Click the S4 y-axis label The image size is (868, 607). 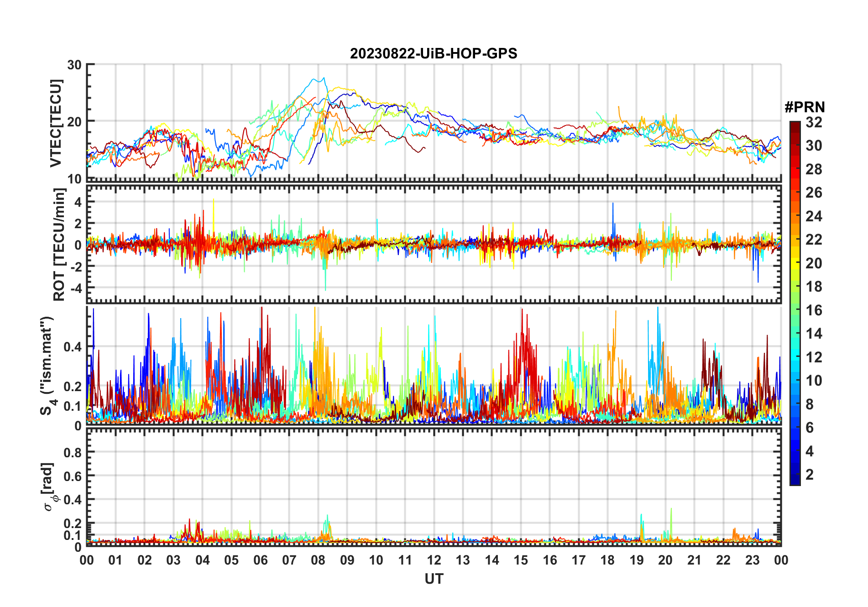click(48, 366)
